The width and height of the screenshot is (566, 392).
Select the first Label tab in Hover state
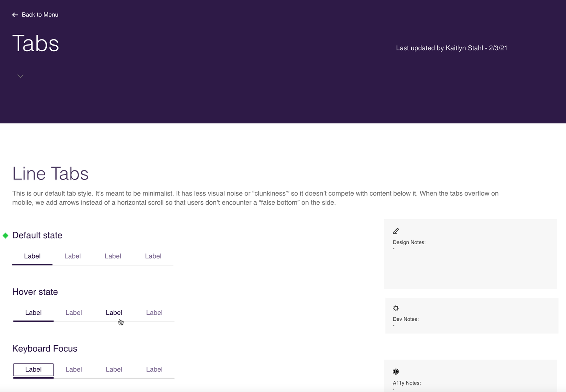(x=33, y=313)
